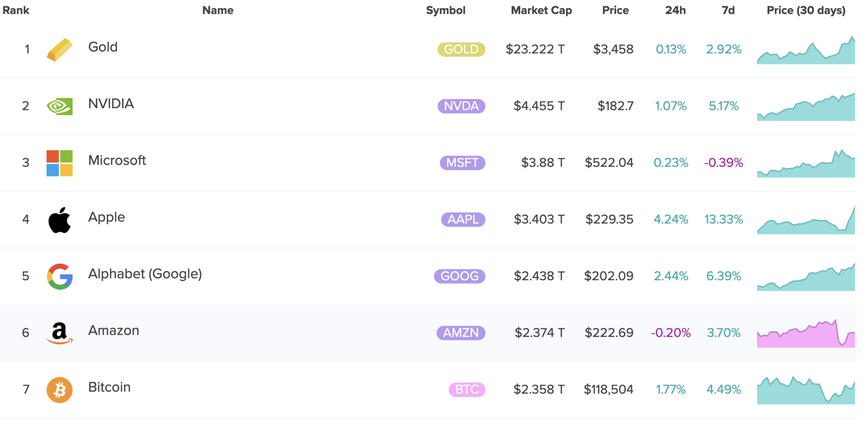Click the black Apple logo
Image resolution: width=868 pixels, height=421 pixels.
(59, 220)
